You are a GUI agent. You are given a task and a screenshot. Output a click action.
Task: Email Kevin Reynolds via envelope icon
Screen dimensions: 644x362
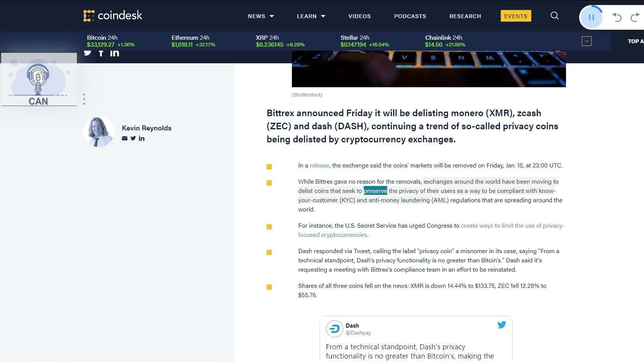[x=125, y=138]
